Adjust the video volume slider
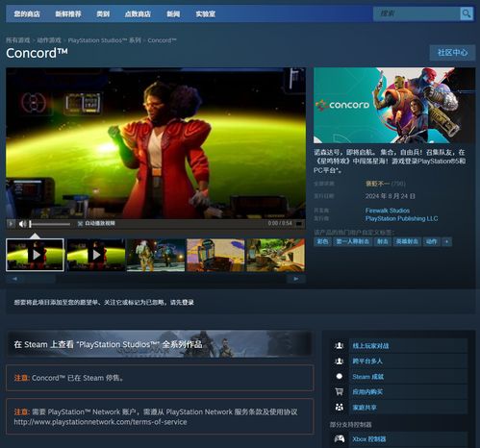 50,224
